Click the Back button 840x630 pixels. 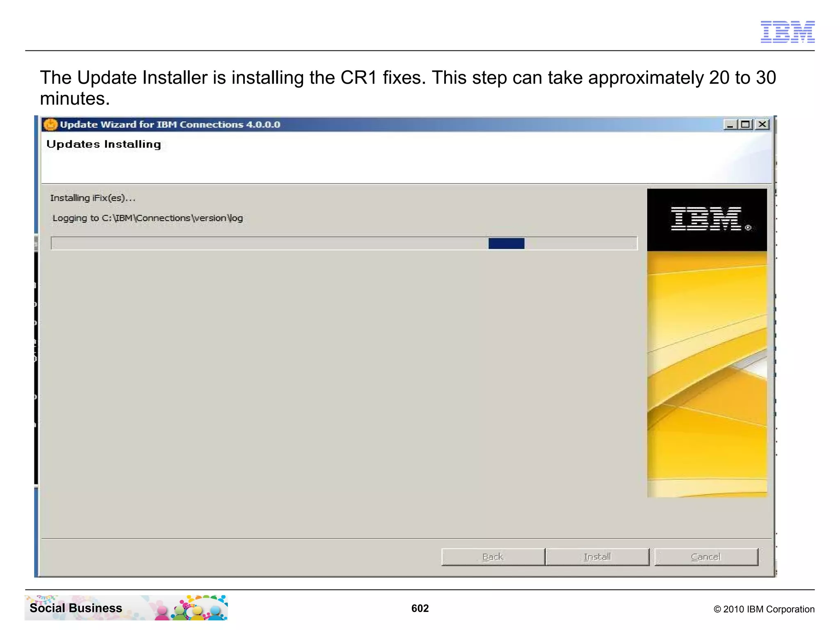493,557
